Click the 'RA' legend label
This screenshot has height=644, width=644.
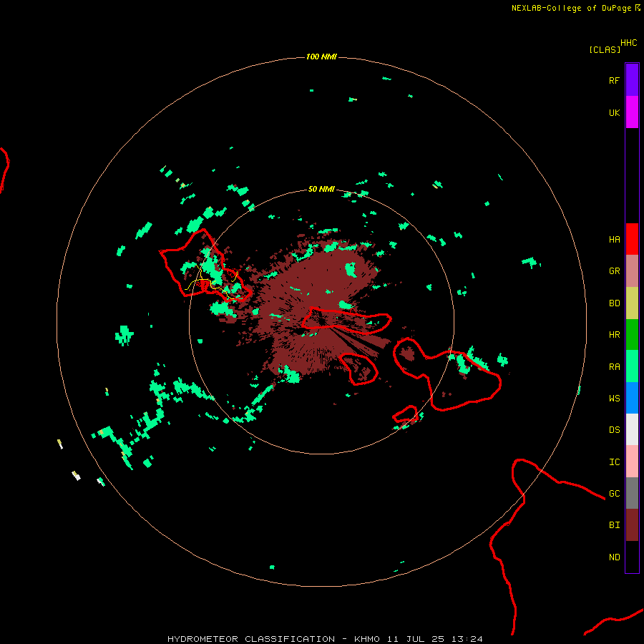614,367
